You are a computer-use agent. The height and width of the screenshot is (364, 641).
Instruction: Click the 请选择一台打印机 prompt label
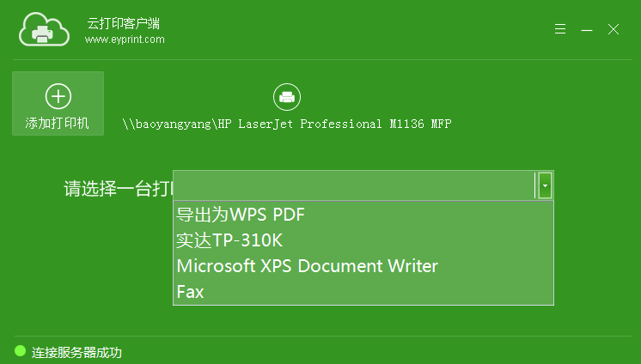(118, 189)
